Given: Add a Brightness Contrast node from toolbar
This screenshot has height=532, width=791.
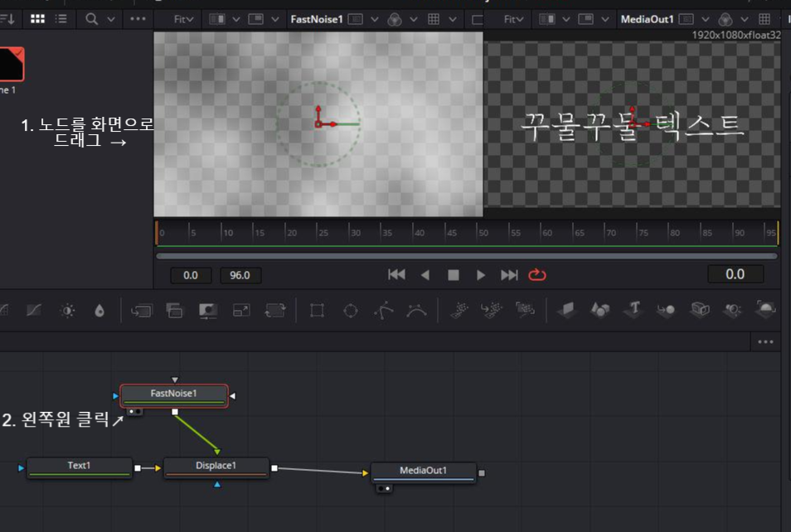Looking at the screenshot, I should (68, 311).
